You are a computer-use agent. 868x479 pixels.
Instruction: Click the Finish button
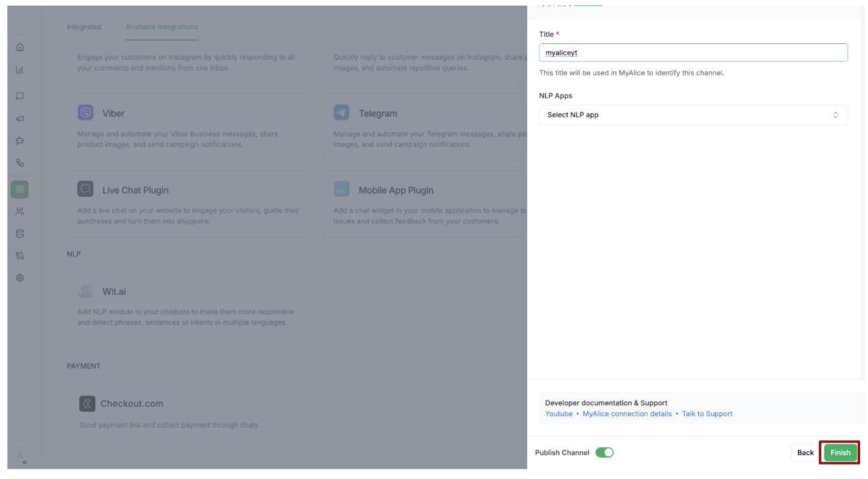pyautogui.click(x=840, y=452)
